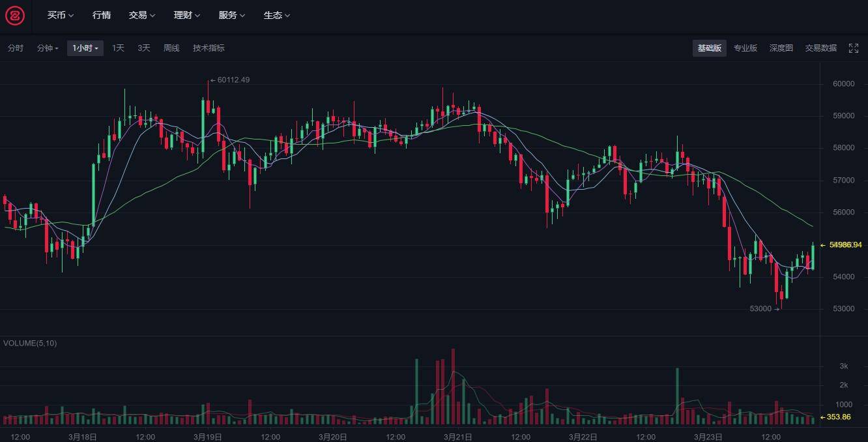Switch to the 3天 interval
868x442 pixels.
pos(144,48)
